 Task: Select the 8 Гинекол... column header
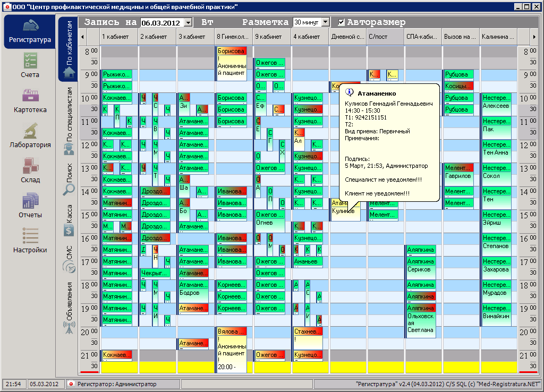click(x=234, y=37)
